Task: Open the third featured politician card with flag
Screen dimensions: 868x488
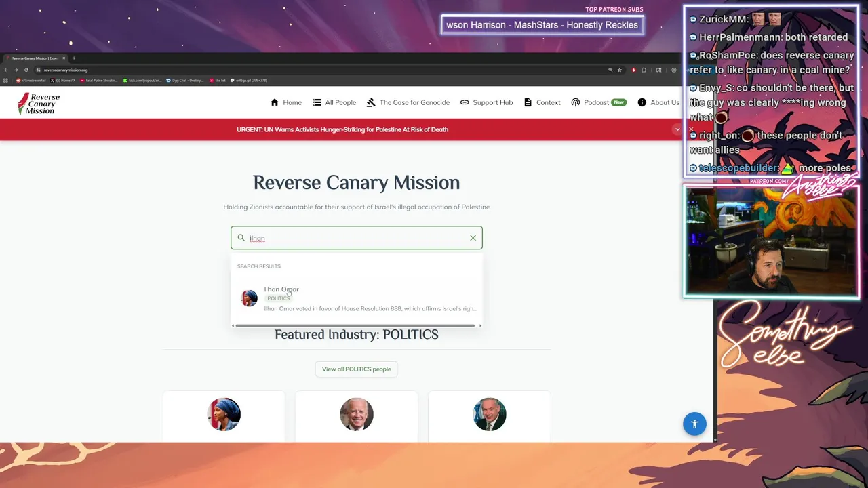Action: (490, 415)
